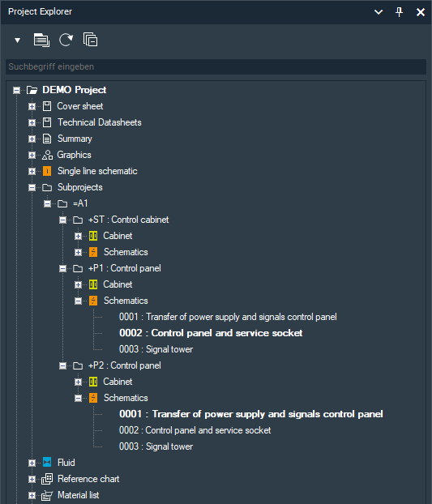Click the Suchbegriff eingeben search field
432x504 pixels.
tap(216, 67)
